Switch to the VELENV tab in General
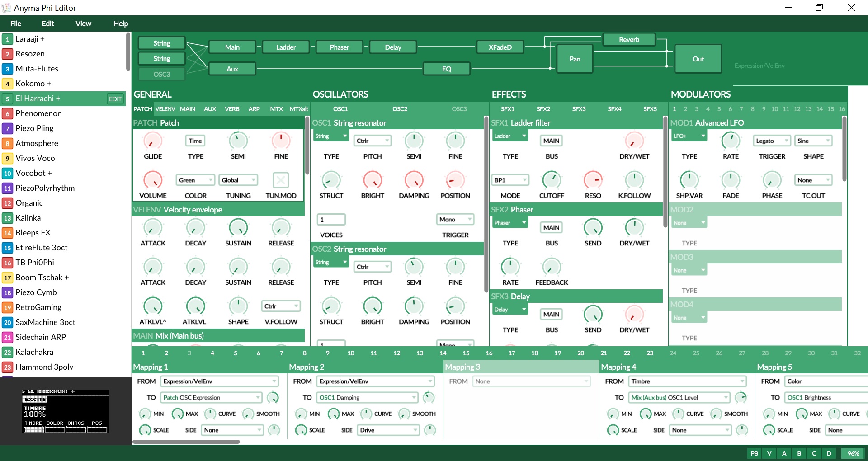This screenshot has height=461, width=868. (165, 109)
